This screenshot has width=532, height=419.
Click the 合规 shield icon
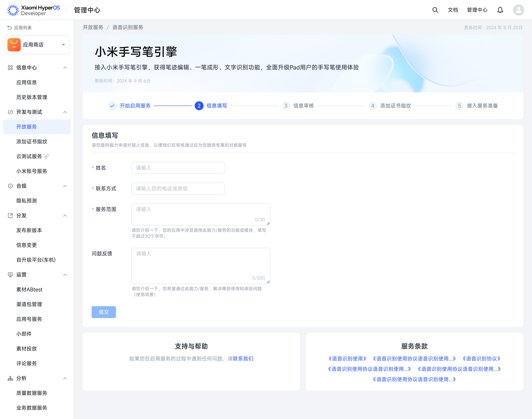pos(10,186)
